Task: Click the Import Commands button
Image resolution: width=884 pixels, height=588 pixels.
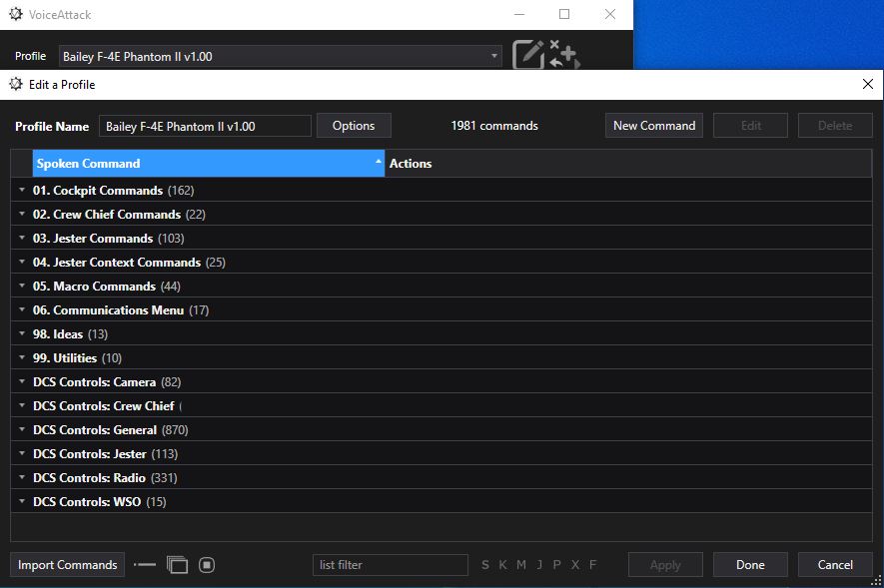Action: [x=67, y=565]
